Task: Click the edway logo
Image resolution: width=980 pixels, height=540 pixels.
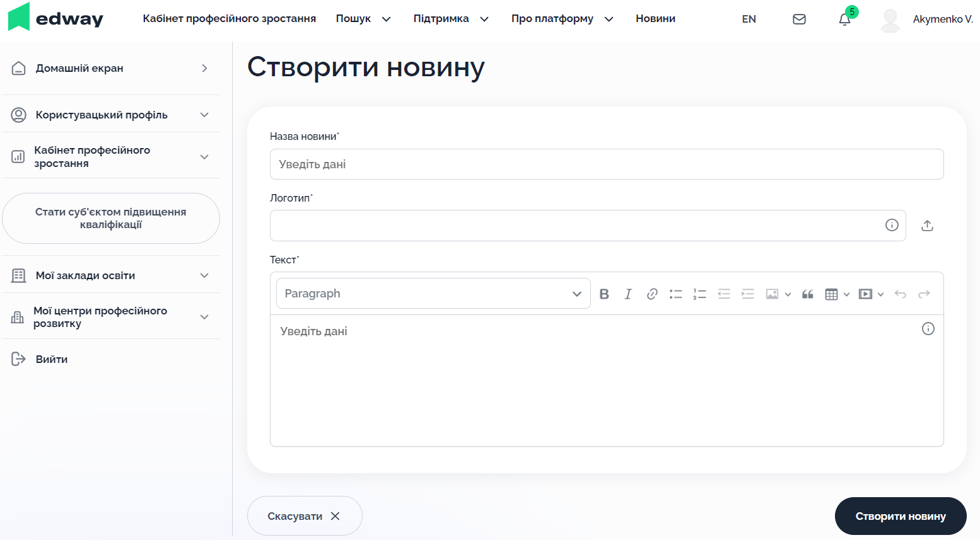Action: click(x=55, y=17)
